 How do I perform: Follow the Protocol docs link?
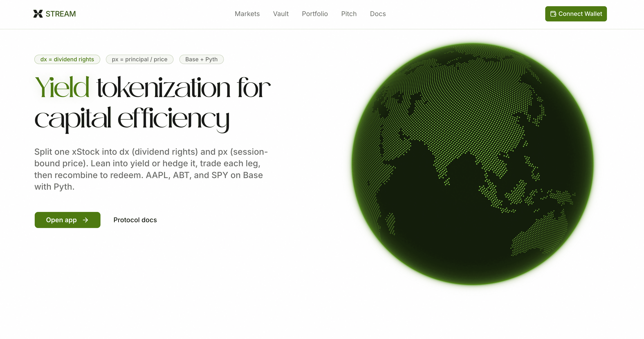click(x=135, y=220)
